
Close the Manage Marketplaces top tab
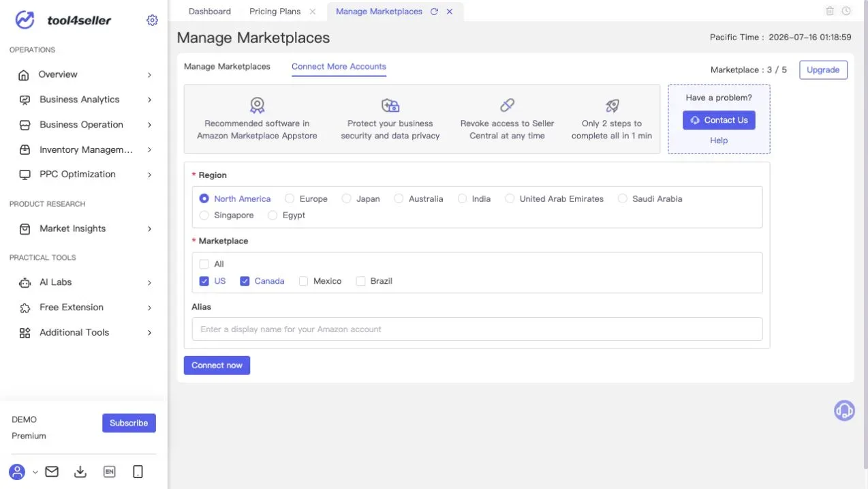pyautogui.click(x=450, y=12)
